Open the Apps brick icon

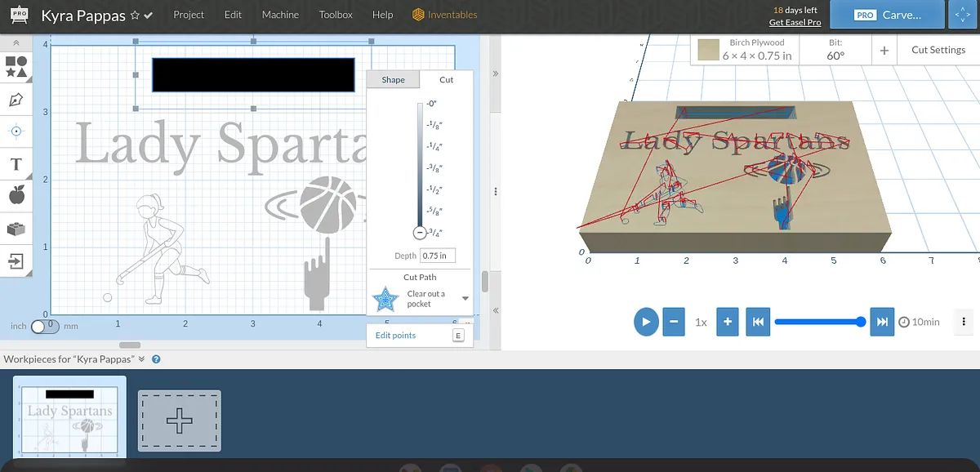[x=16, y=229]
